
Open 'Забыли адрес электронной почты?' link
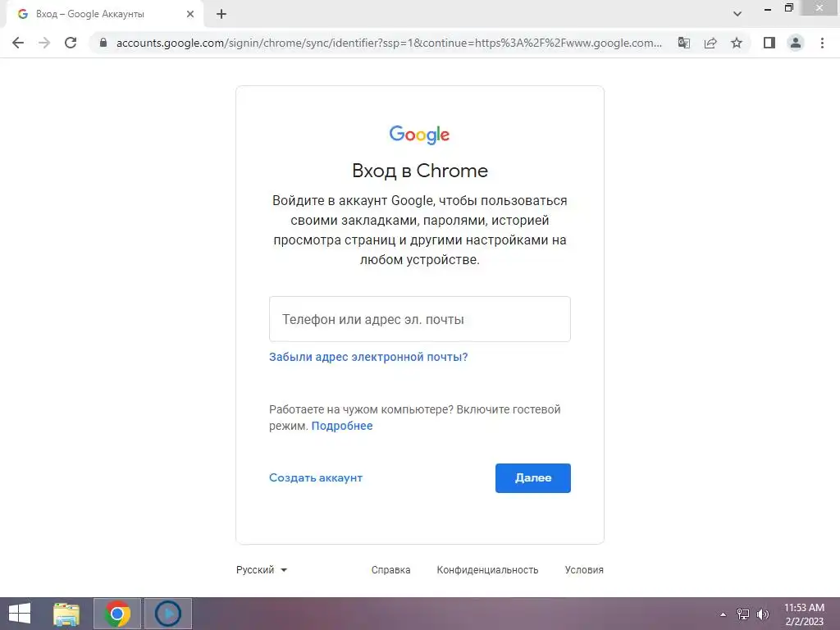[x=368, y=357]
